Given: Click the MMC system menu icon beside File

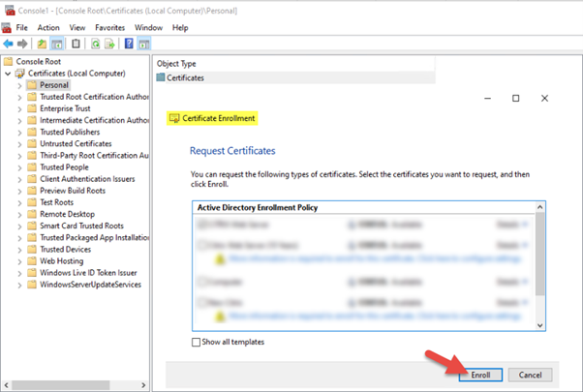Looking at the screenshot, I should click(x=7, y=27).
